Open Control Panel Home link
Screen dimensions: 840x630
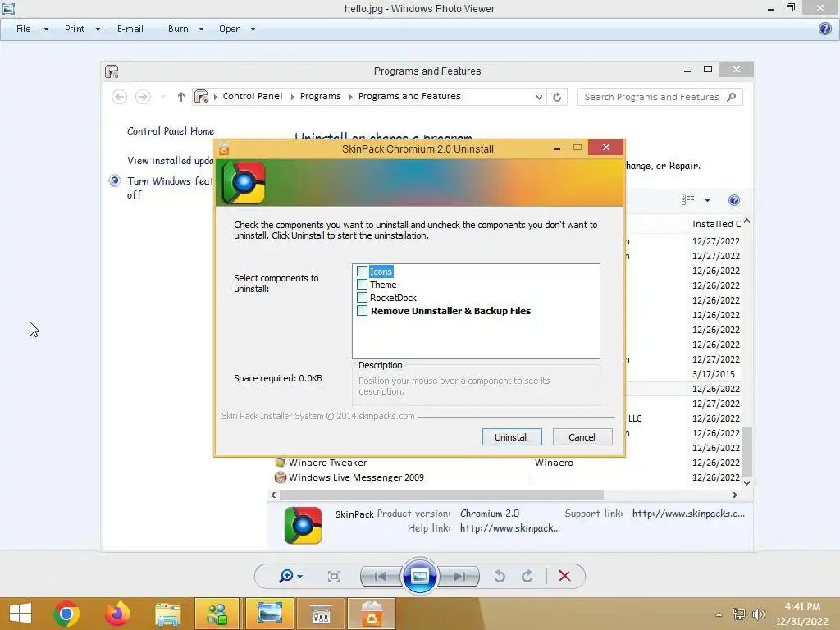click(x=171, y=131)
